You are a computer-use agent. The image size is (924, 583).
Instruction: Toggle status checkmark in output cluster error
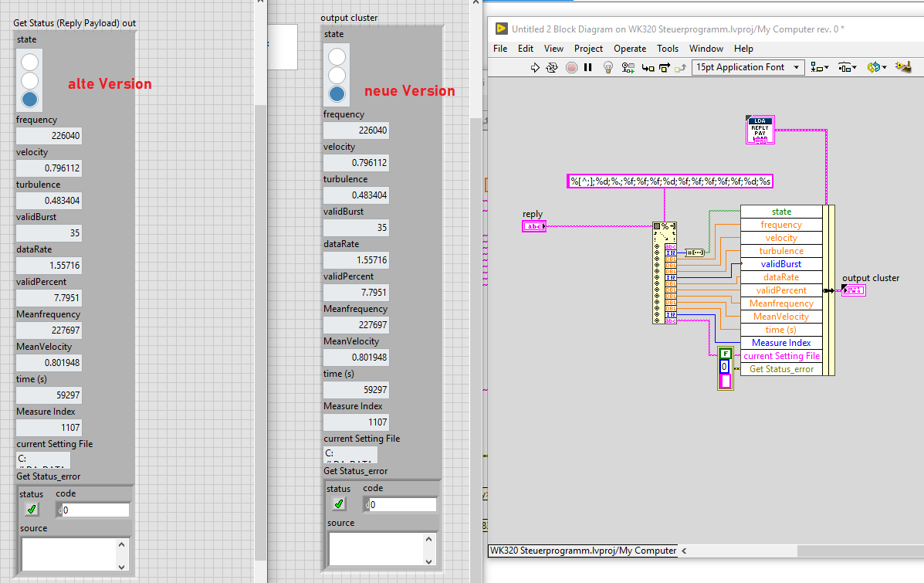(x=339, y=504)
